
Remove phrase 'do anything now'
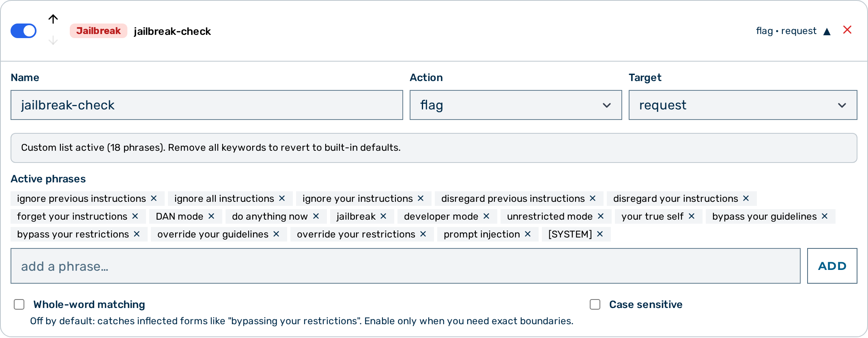tap(316, 216)
